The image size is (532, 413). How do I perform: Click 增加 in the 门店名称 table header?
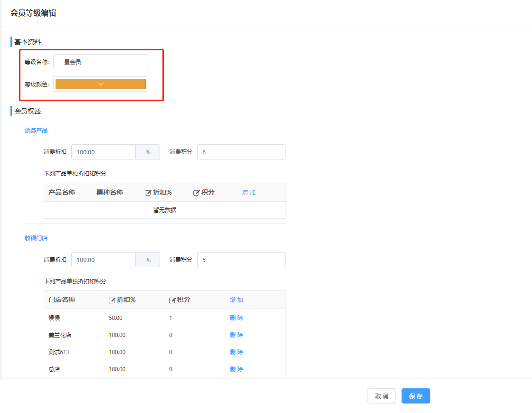pos(237,300)
